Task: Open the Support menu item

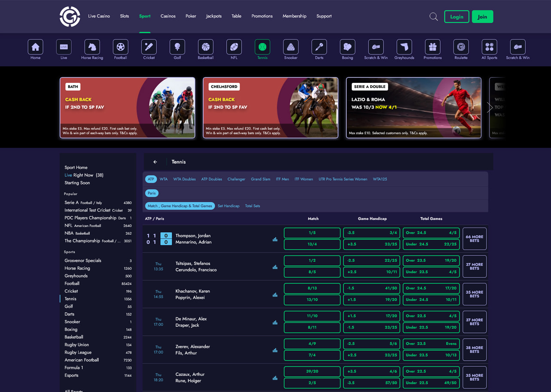Action: coord(324,16)
